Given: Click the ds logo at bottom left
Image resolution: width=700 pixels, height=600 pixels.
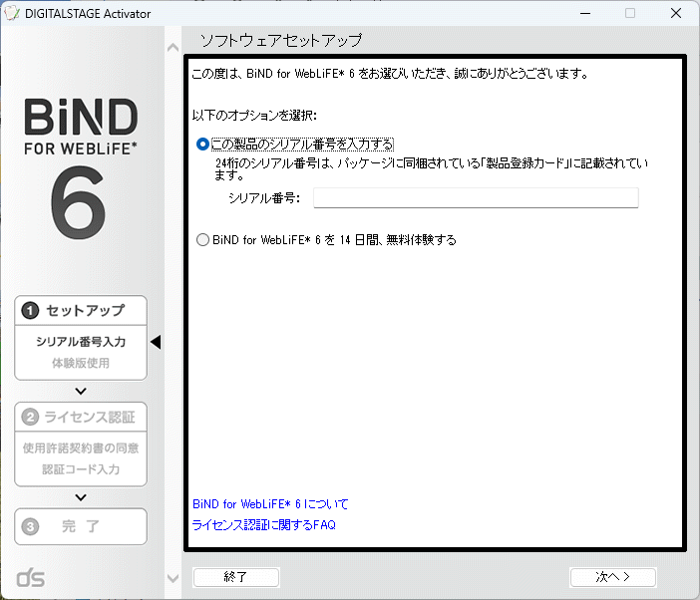Looking at the screenshot, I should tap(30, 577).
